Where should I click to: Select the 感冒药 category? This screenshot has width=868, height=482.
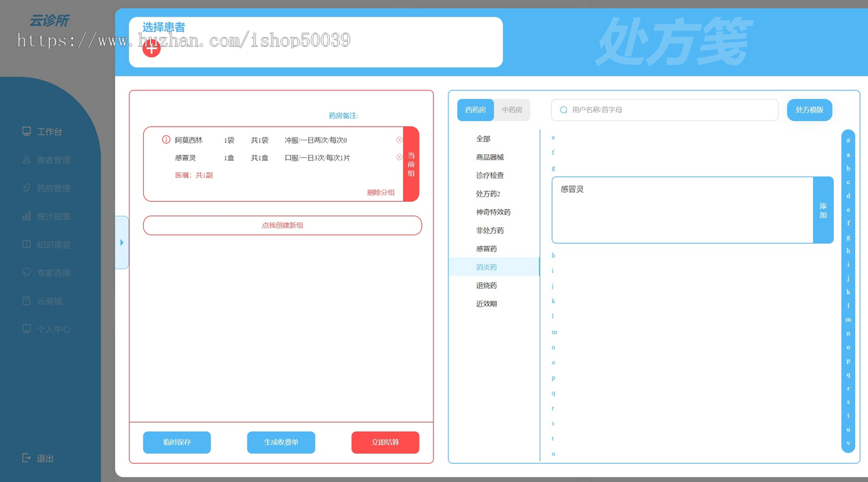click(486, 249)
